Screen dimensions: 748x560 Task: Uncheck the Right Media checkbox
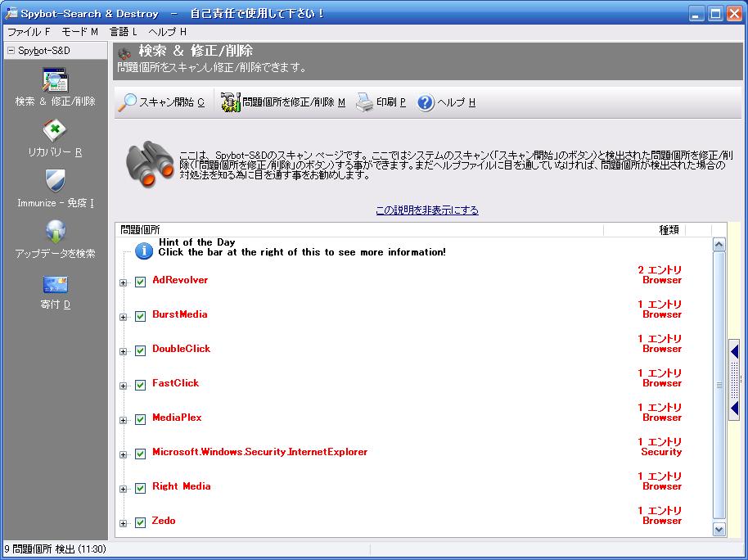140,488
